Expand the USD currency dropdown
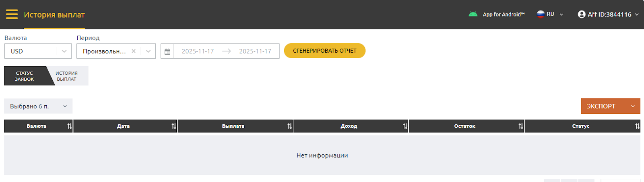This screenshot has width=644, height=182. click(x=64, y=51)
